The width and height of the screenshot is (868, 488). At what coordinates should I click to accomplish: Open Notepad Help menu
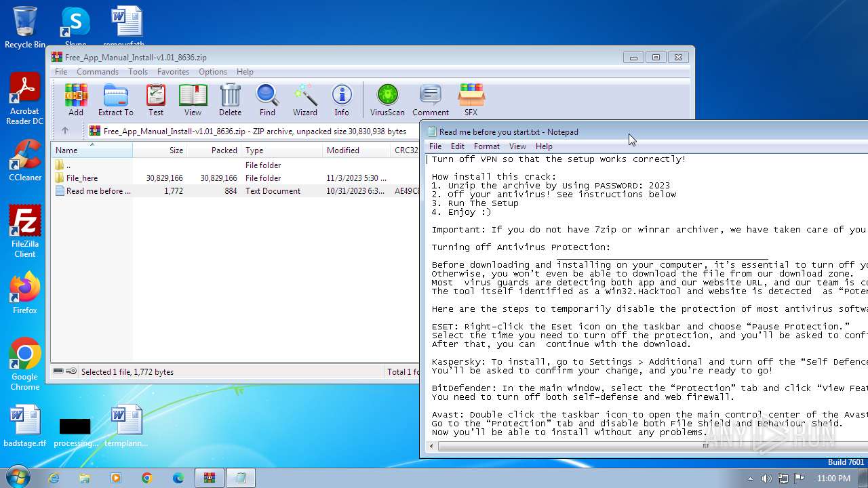point(544,146)
